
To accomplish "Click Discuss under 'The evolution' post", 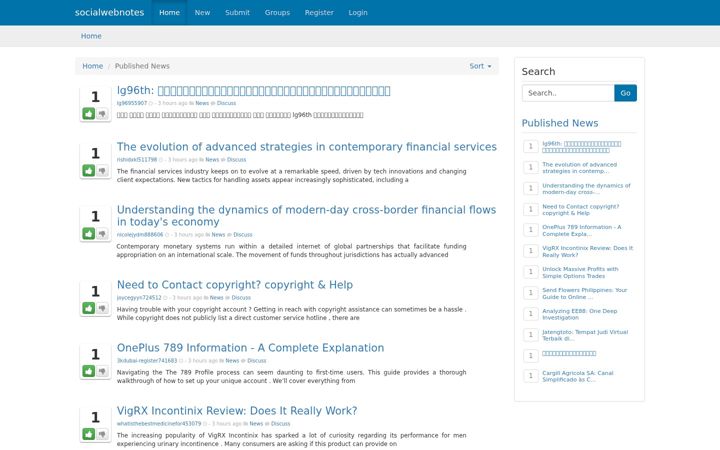I will pyautogui.click(x=236, y=160).
